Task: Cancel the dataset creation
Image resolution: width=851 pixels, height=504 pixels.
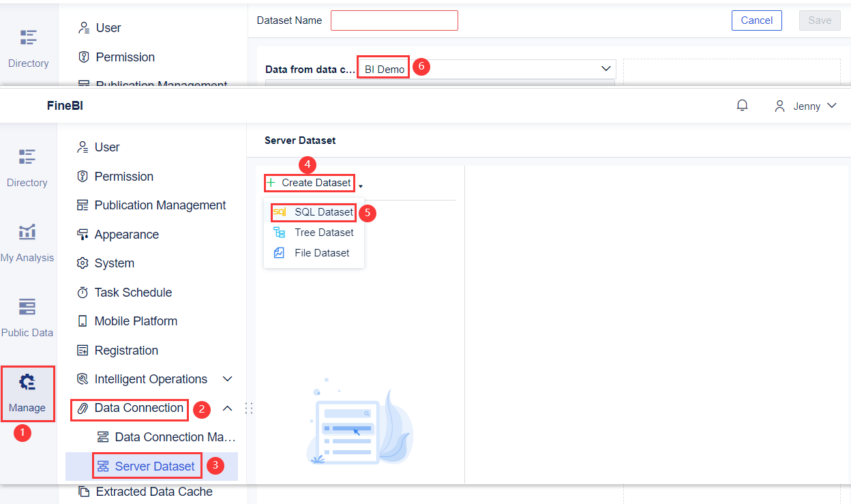Action: click(x=756, y=20)
